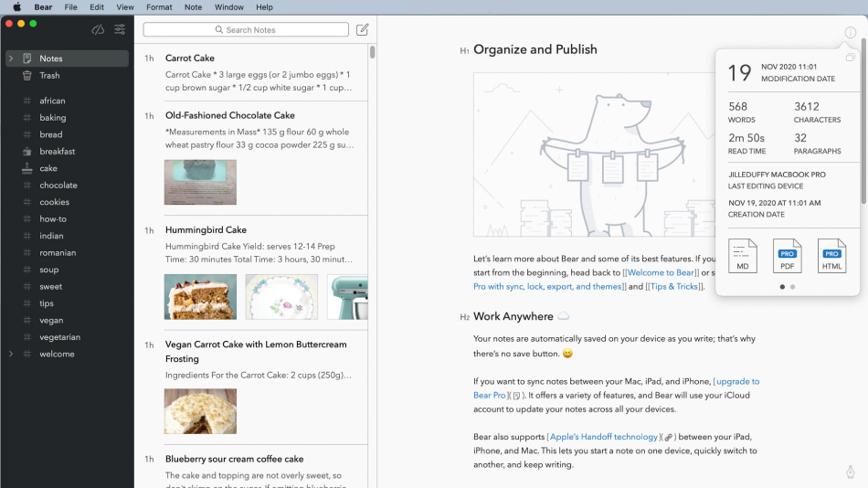The width and height of the screenshot is (868, 488).
Task: Open the Bear application menu
Action: coord(43,7)
